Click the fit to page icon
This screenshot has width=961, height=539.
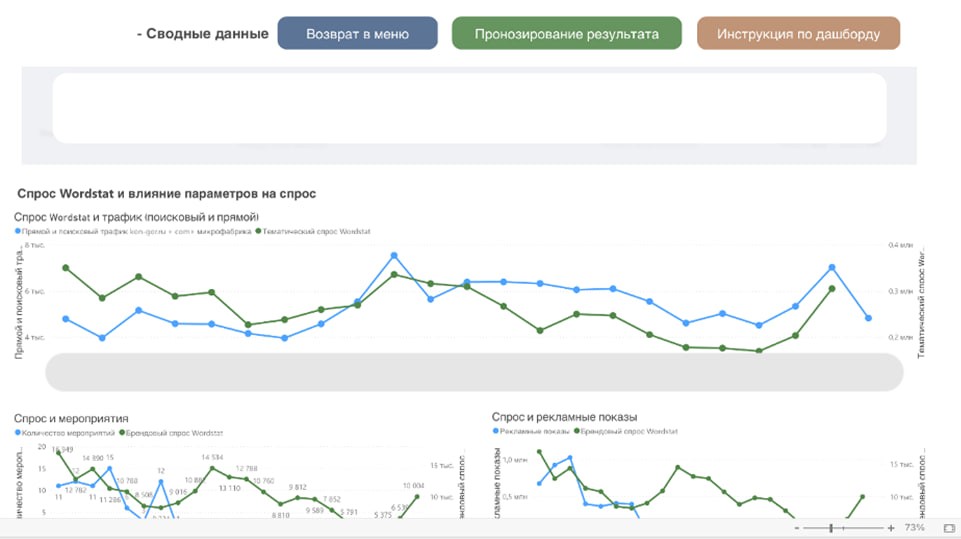(949, 528)
